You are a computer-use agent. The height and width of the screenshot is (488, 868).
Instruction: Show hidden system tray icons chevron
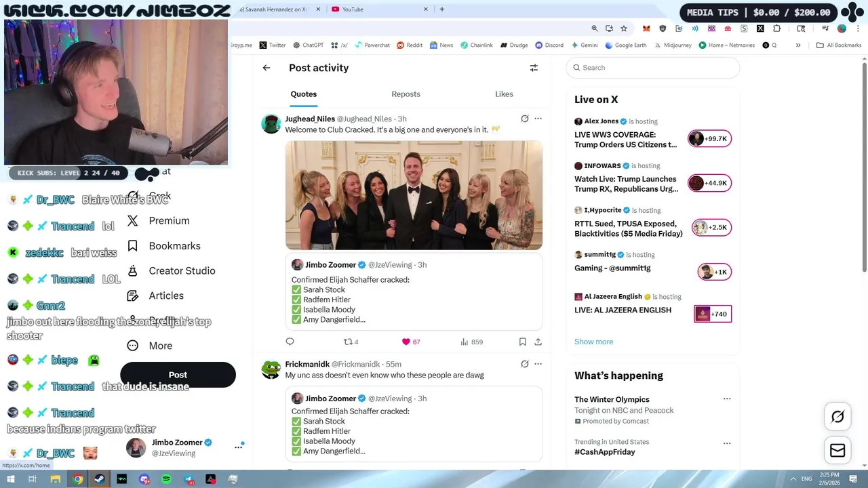coord(794,479)
